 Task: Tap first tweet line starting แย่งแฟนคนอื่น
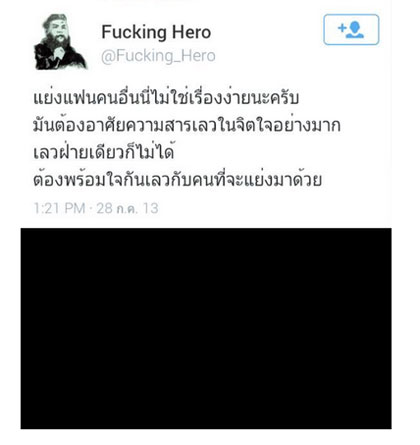coord(166,97)
